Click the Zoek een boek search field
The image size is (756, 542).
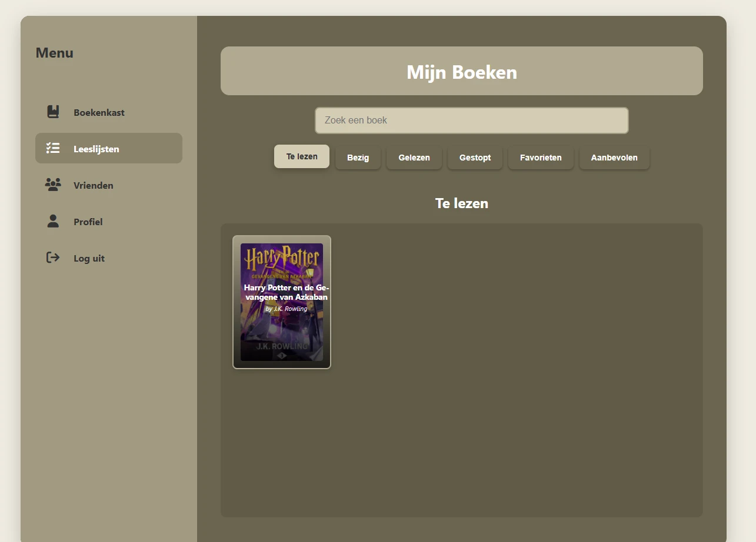pos(472,120)
